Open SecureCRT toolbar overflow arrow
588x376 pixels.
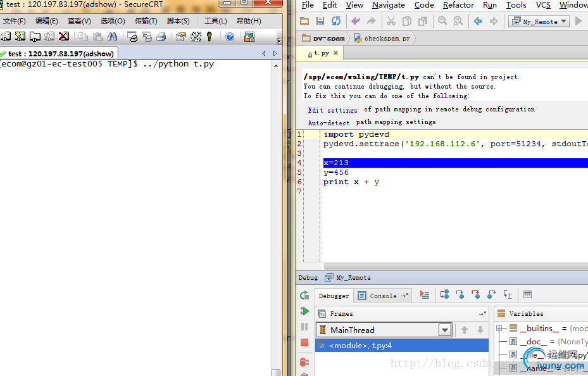point(278,40)
